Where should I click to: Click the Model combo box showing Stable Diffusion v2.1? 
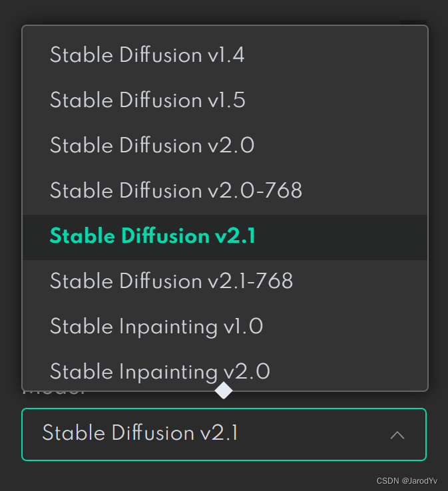(x=224, y=434)
